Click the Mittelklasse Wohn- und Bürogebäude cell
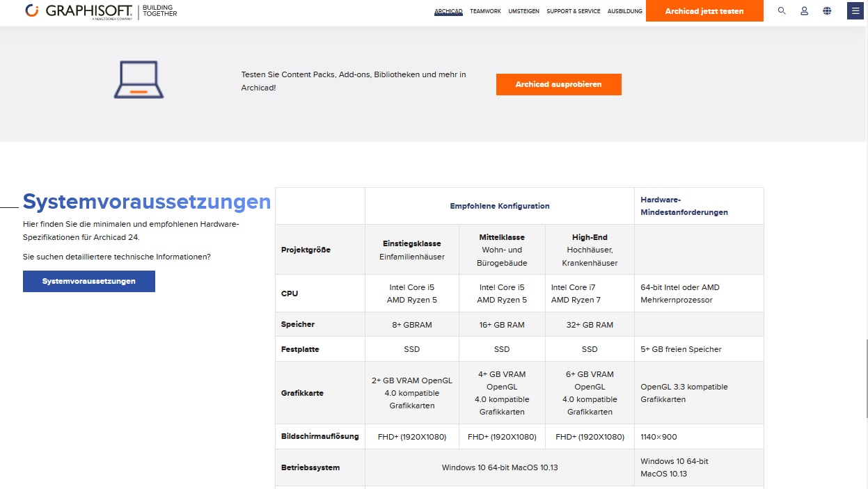 click(502, 250)
